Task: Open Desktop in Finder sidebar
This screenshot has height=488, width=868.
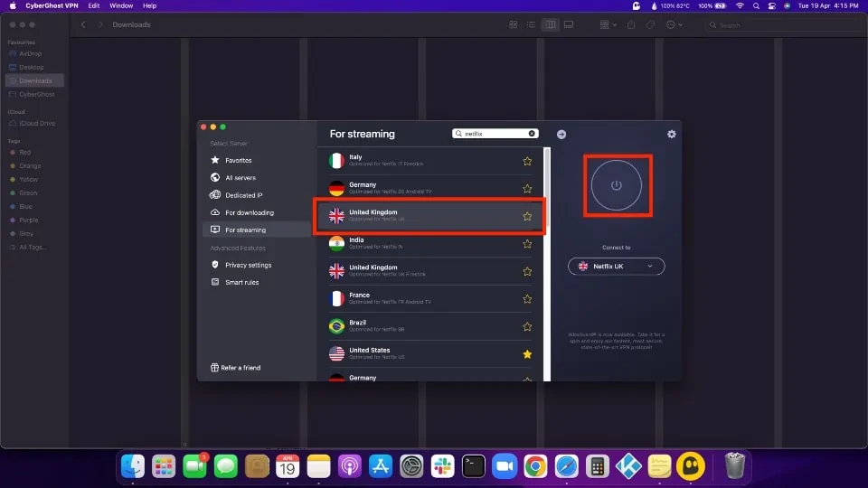Action: coord(31,67)
